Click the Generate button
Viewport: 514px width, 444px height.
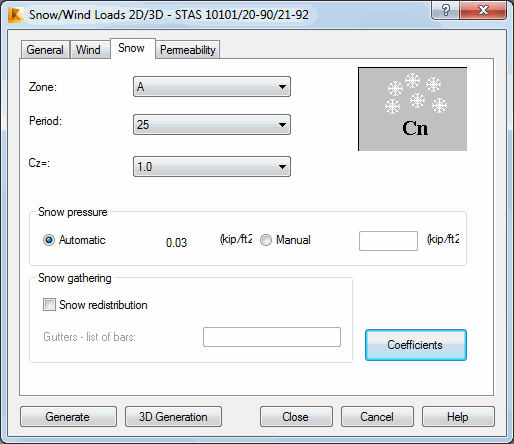68,417
